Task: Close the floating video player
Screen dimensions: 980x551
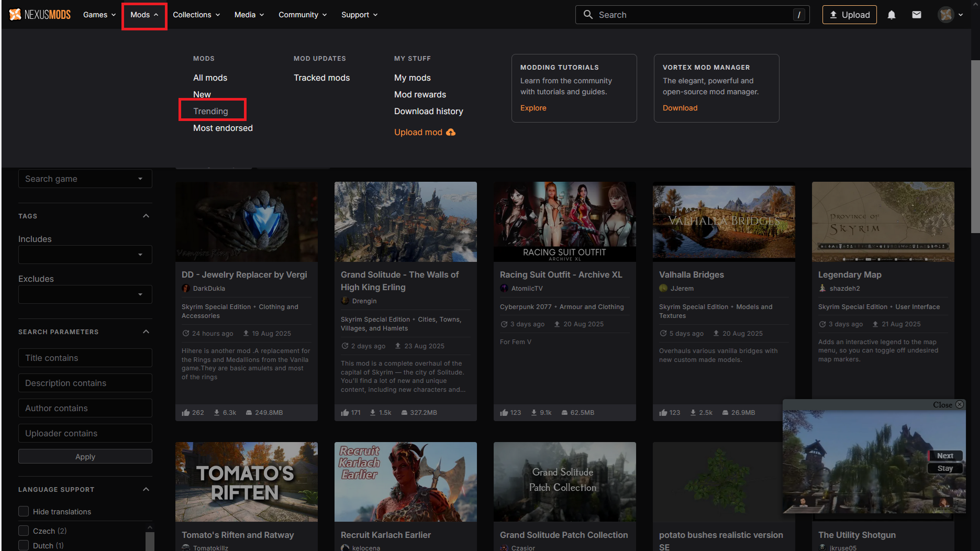Action: coord(960,404)
